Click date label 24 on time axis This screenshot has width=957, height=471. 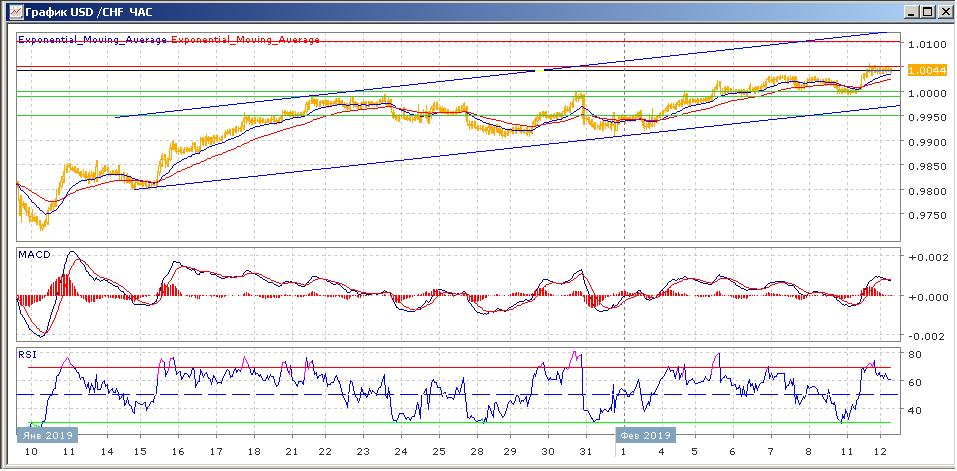(x=401, y=452)
